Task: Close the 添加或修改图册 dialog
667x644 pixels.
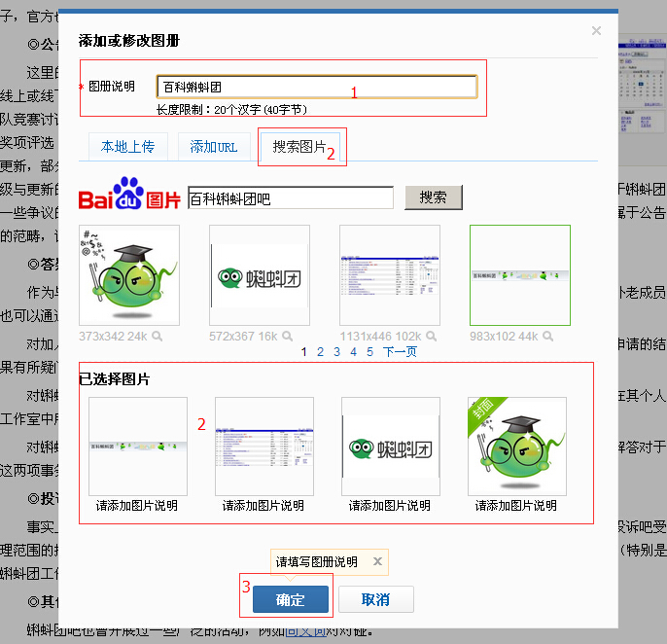Action: click(596, 31)
